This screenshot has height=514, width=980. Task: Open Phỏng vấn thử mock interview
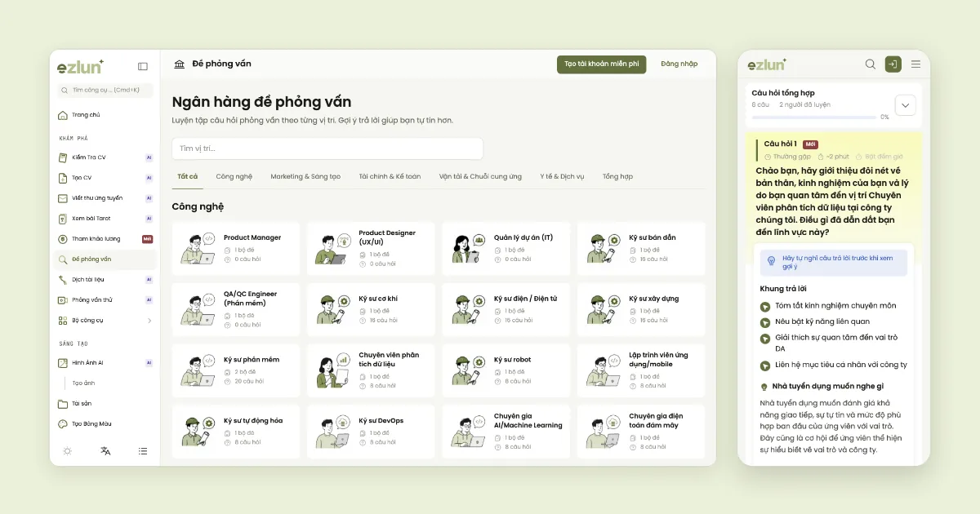[105, 299]
